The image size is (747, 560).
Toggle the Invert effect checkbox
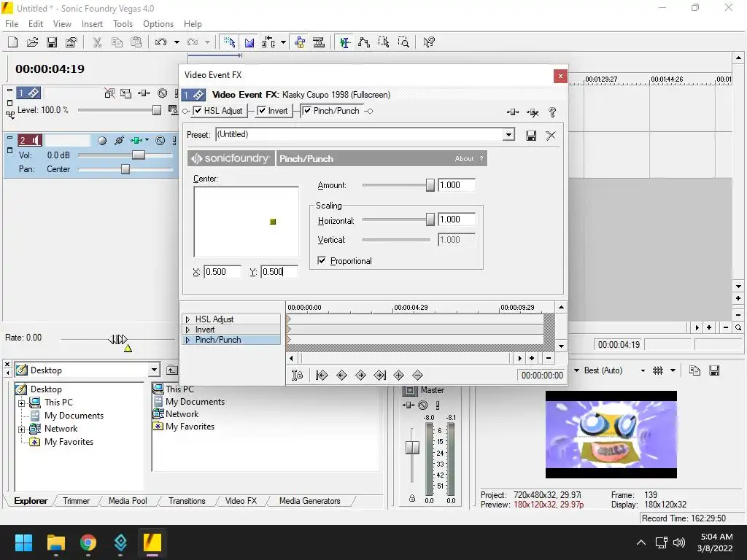(262, 111)
